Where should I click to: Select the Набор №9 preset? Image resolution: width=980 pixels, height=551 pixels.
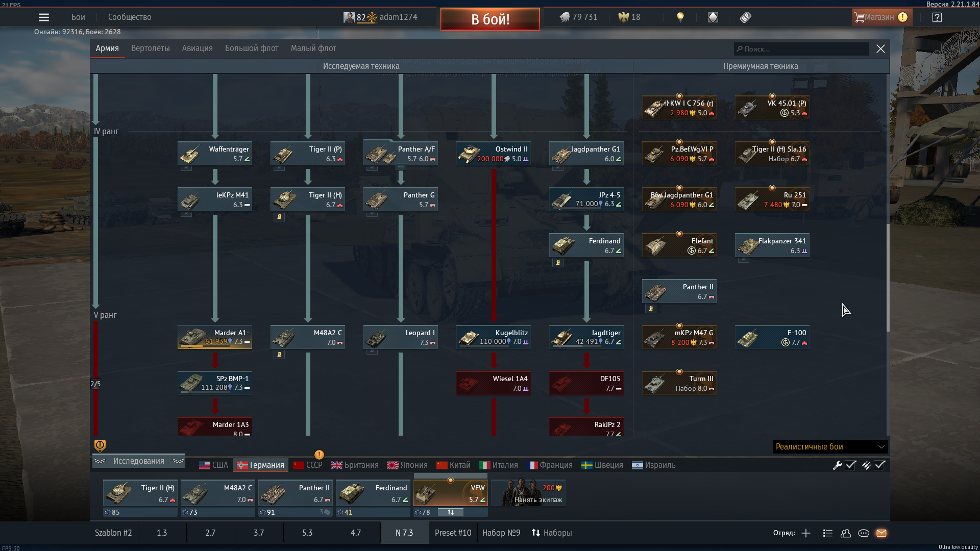(501, 533)
